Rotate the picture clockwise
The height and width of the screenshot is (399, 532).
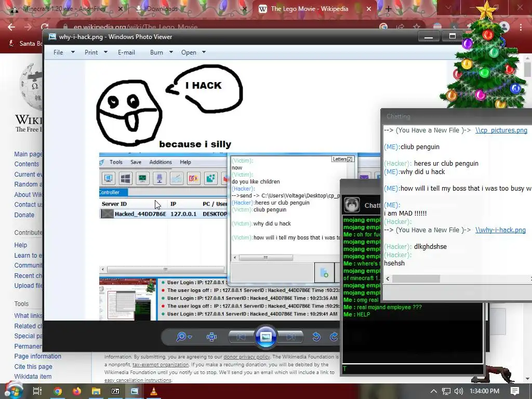334,337
